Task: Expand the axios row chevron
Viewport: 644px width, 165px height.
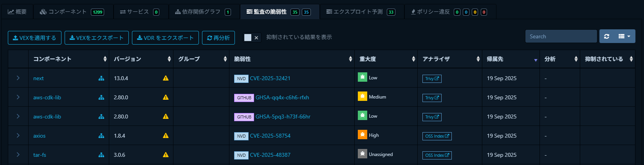Action: pyautogui.click(x=18, y=136)
